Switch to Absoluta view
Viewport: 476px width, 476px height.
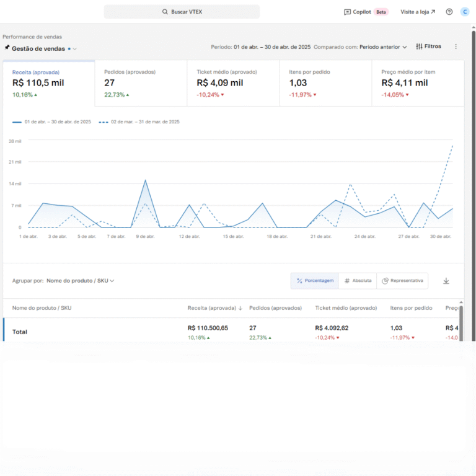coord(358,281)
